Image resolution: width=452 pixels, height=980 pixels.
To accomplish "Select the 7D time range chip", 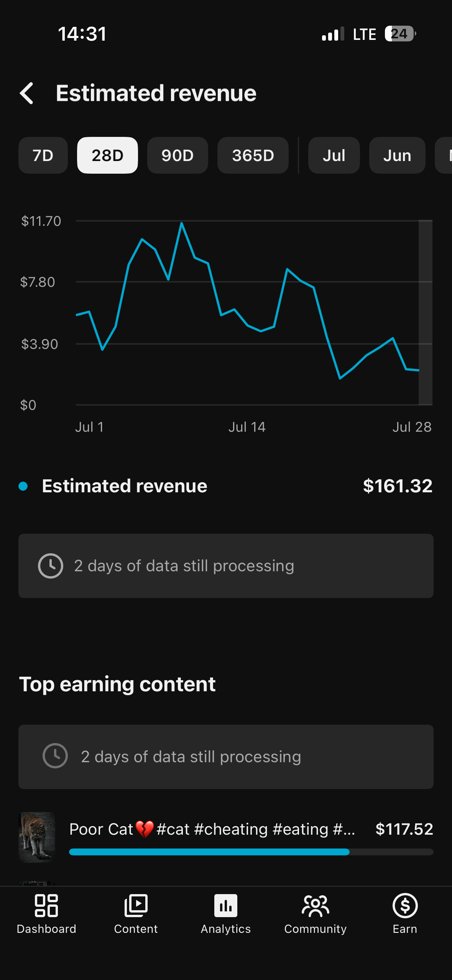I will tap(43, 155).
